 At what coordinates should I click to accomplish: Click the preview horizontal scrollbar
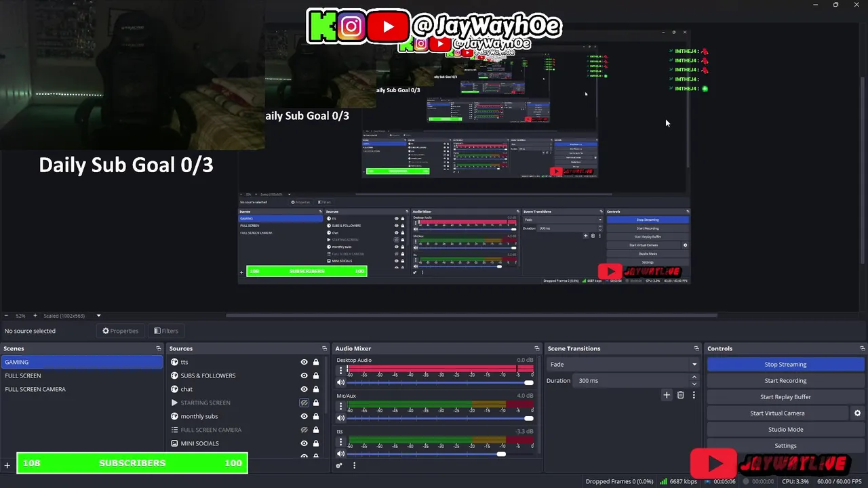tap(471, 315)
